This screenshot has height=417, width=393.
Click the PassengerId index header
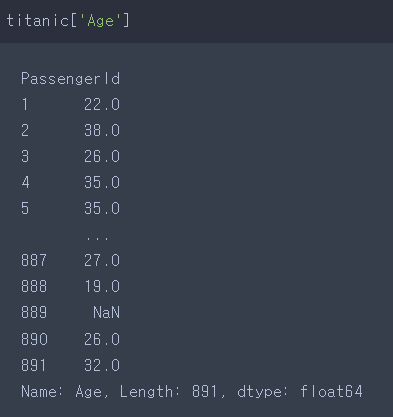point(70,79)
